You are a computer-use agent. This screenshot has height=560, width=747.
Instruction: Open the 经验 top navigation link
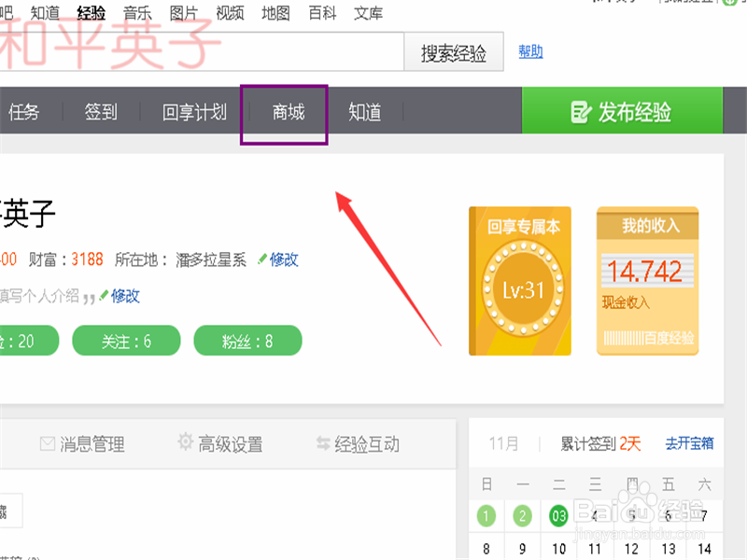click(x=91, y=13)
